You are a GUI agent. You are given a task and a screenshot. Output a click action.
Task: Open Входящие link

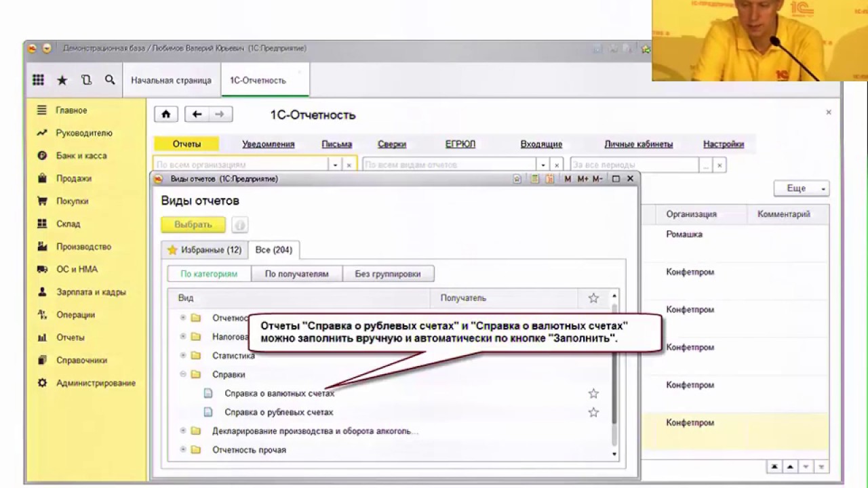[x=541, y=144]
